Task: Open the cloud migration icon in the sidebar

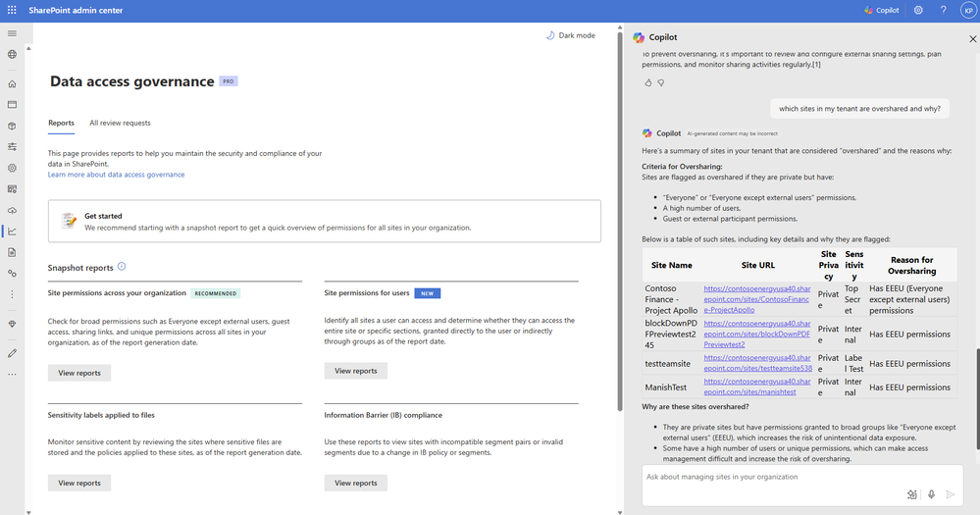Action: click(12, 210)
